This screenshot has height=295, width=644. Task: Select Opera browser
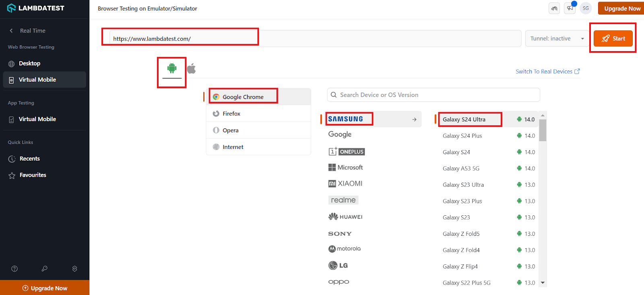[259, 130]
